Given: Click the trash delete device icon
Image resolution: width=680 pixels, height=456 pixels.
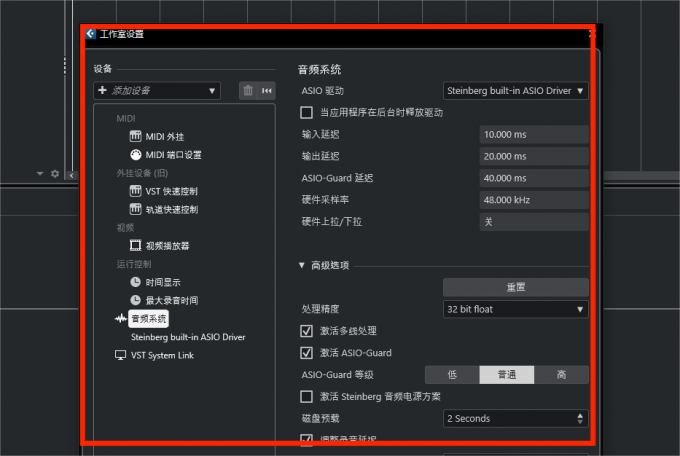Looking at the screenshot, I should tap(248, 90).
